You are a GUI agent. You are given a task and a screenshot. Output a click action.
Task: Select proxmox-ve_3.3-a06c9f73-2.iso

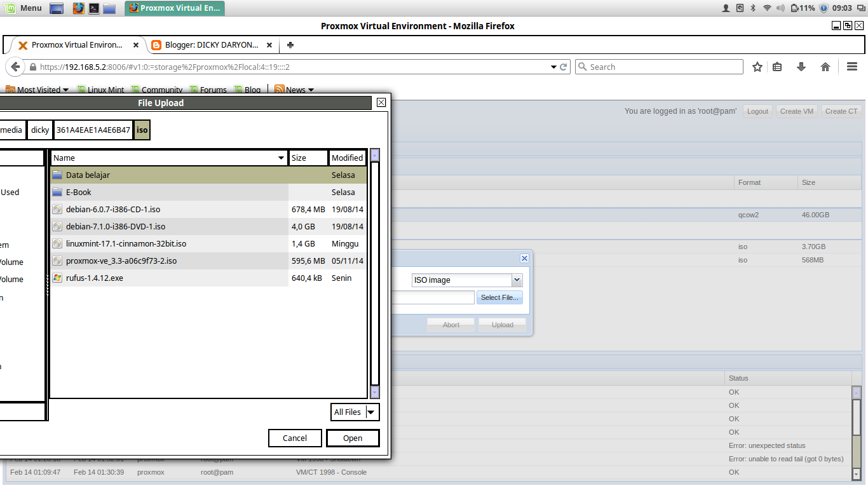pos(208,261)
